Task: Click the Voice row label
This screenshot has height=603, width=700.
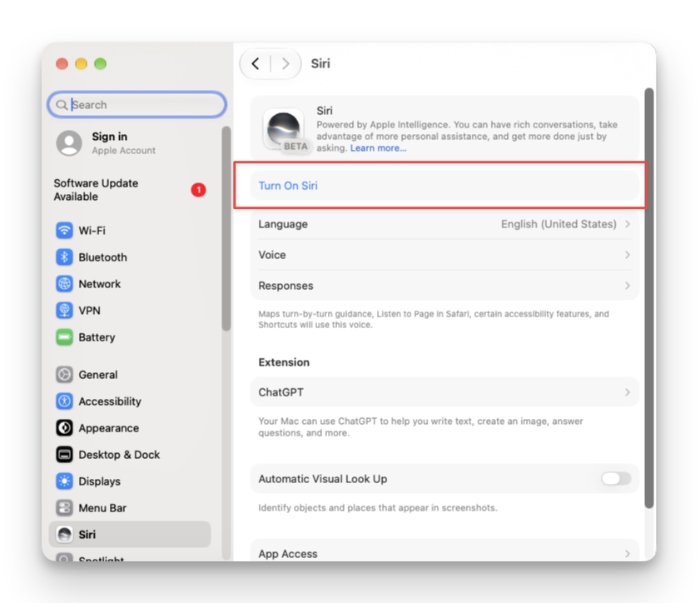Action: pos(272,255)
